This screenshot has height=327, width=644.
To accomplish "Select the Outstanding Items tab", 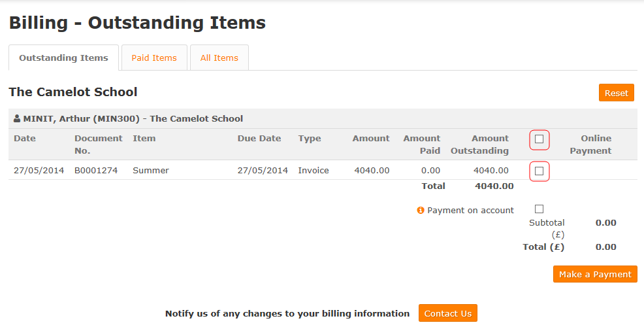I will 63,58.
